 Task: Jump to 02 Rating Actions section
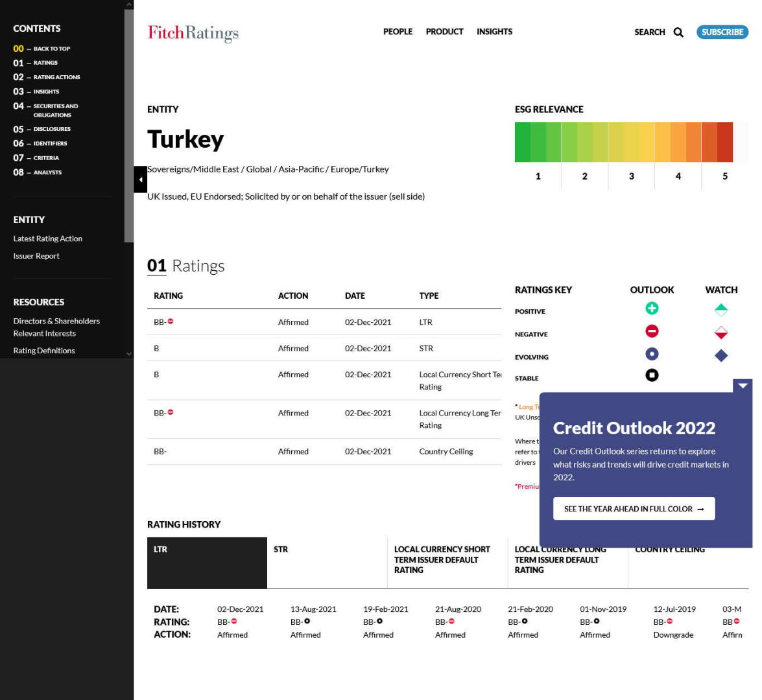(56, 77)
